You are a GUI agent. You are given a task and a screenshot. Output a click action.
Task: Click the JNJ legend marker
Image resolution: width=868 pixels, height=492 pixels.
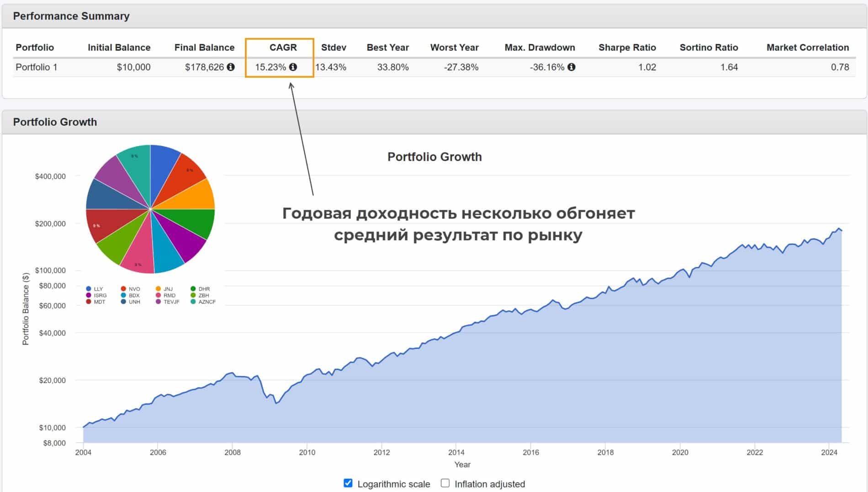click(158, 289)
